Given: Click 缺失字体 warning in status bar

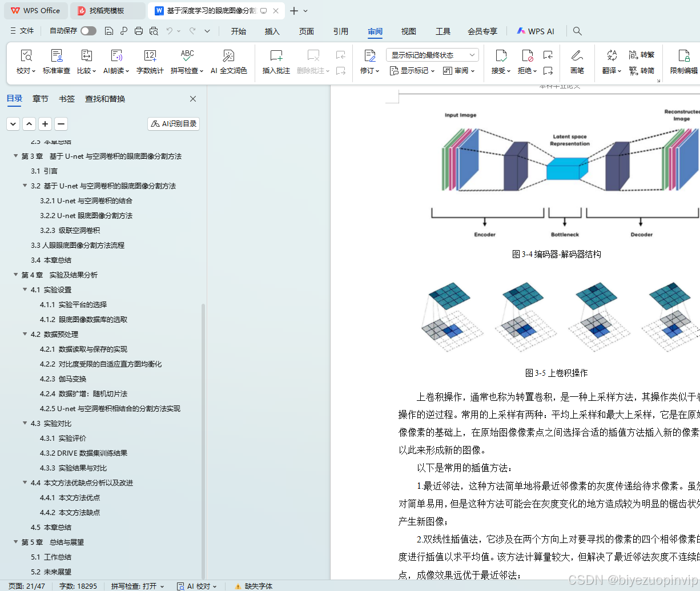Looking at the screenshot, I should (x=254, y=586).
